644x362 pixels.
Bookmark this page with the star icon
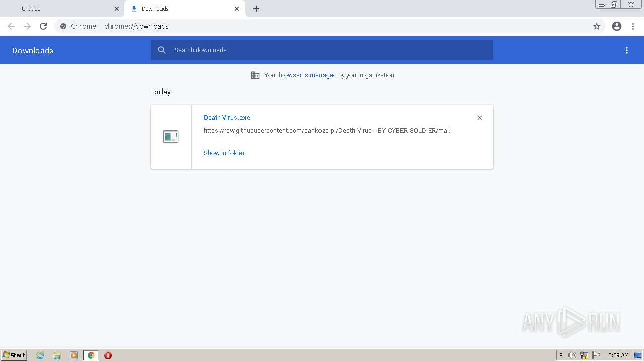[x=597, y=26]
